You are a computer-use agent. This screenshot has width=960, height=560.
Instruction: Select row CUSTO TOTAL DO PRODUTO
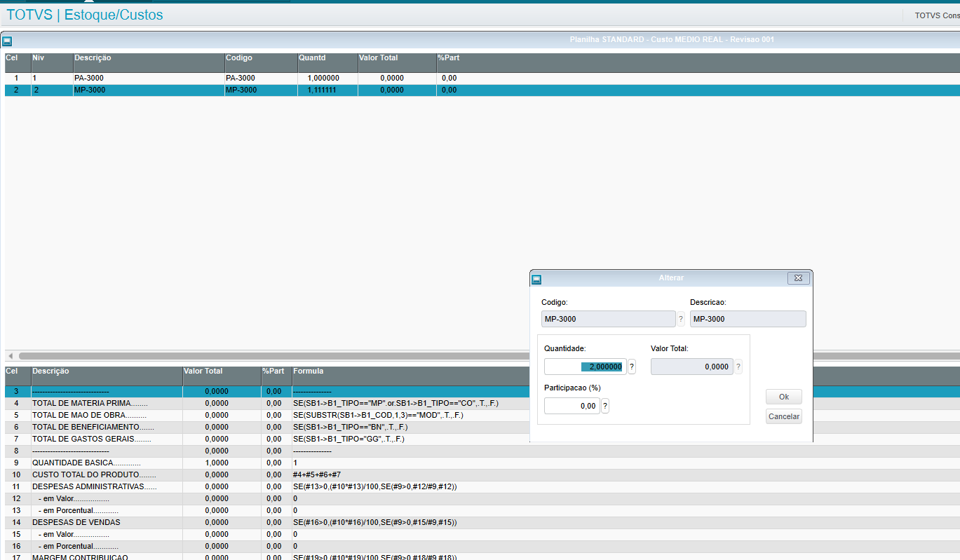[x=94, y=474]
